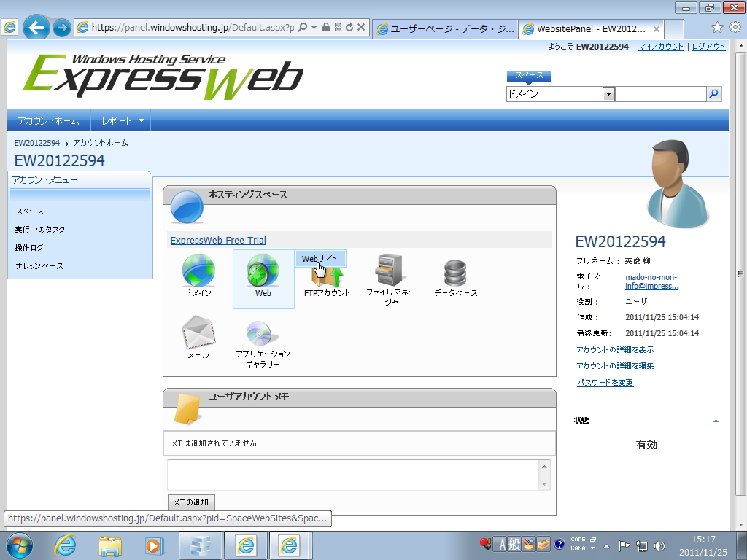747x560 pixels.
Task: Click the mado-no-mori email link
Action: pyautogui.click(x=651, y=281)
